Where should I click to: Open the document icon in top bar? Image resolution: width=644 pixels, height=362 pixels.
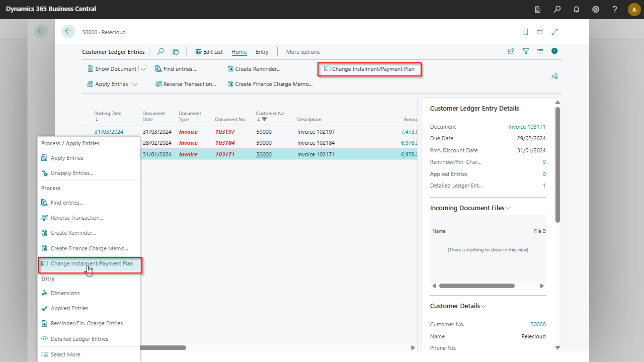click(x=538, y=10)
